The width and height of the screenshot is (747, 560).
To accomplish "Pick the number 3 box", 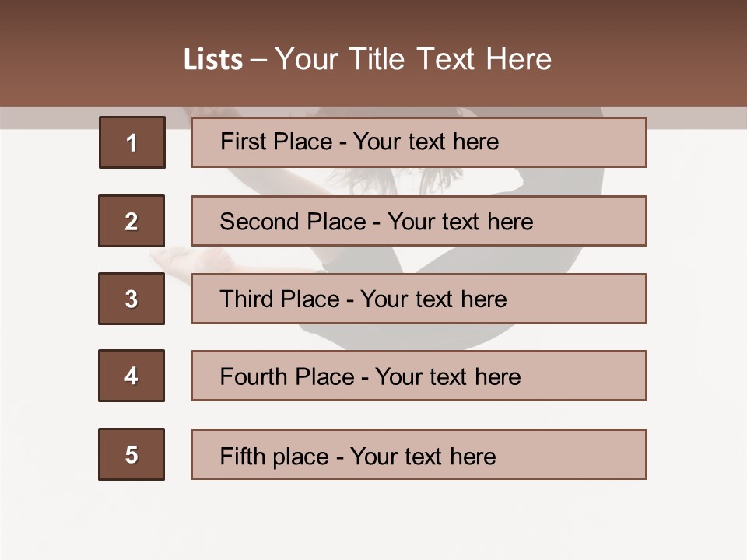I will (x=132, y=299).
